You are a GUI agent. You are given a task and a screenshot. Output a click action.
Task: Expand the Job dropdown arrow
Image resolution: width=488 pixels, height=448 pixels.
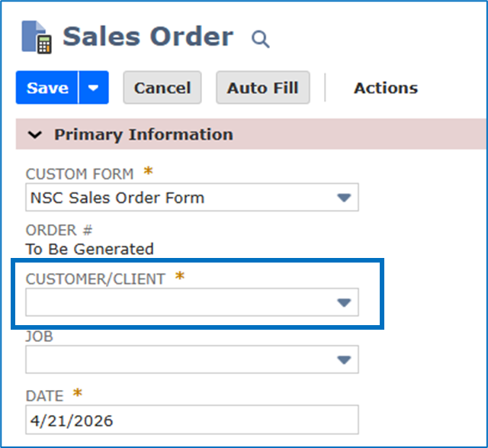344,359
